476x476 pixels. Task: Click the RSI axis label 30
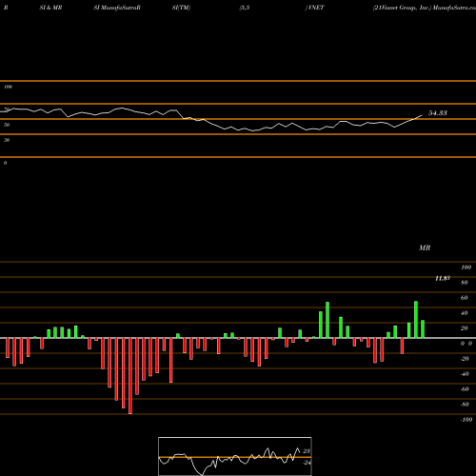tap(7, 140)
